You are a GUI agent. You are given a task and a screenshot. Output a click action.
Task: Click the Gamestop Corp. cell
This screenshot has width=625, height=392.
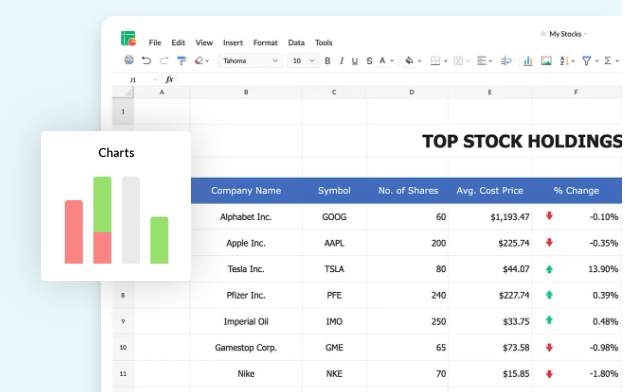[246, 348]
